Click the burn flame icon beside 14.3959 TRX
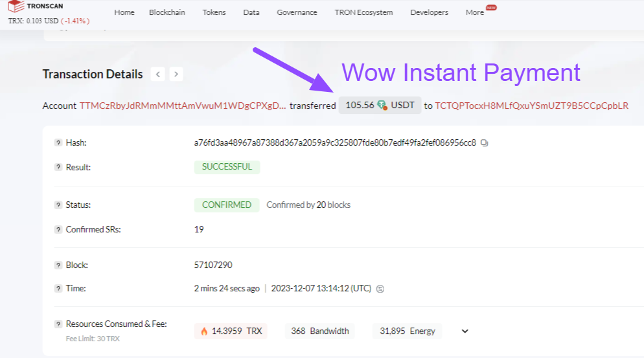Viewport: 644px width, 358px height. (204, 331)
